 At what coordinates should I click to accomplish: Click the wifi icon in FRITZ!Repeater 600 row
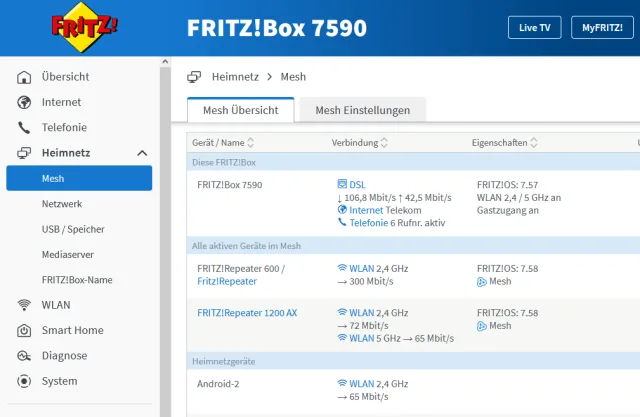pos(342,268)
